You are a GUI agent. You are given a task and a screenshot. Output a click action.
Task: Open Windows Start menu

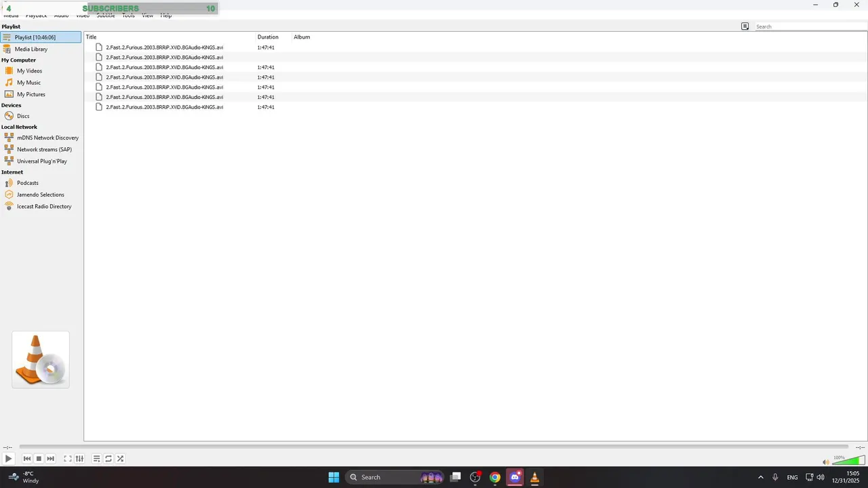point(334,477)
